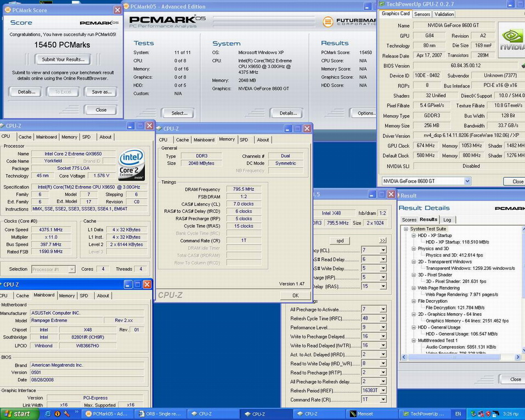Click the spd button in Memset
This screenshot has height=420, width=525.
[340, 241]
